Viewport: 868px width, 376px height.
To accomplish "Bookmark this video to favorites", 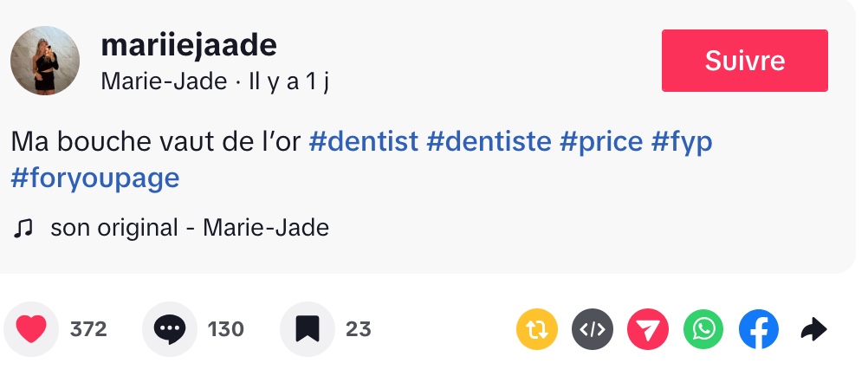I will point(308,329).
